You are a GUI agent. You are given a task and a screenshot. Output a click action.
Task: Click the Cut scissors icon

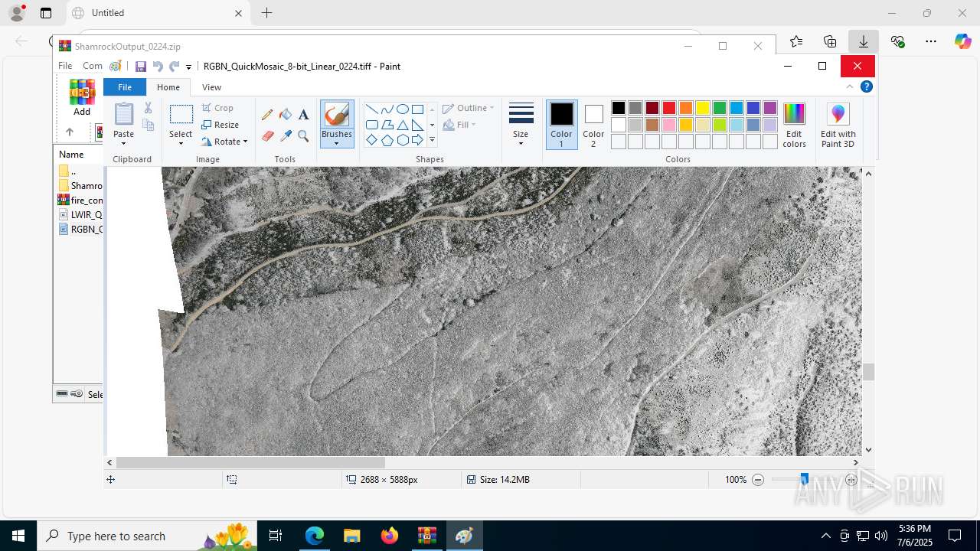pyautogui.click(x=148, y=108)
